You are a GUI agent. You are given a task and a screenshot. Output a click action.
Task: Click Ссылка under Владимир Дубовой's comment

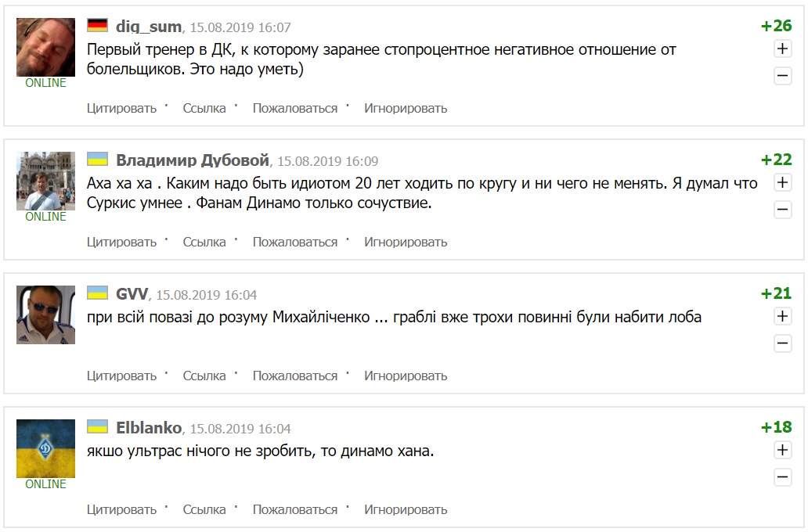[x=204, y=242]
